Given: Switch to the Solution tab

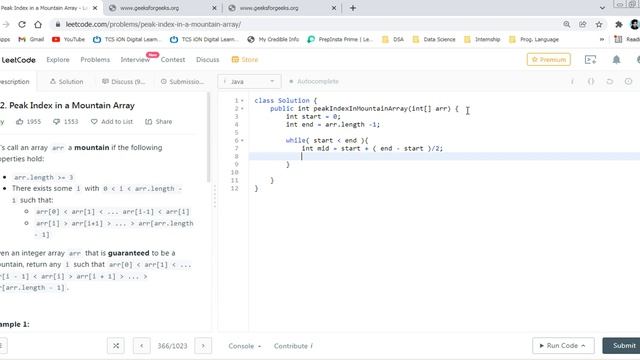Looking at the screenshot, I should click(x=67, y=82).
